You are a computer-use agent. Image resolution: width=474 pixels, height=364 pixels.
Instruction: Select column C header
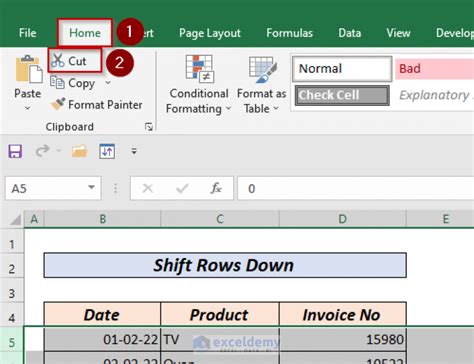click(x=220, y=219)
